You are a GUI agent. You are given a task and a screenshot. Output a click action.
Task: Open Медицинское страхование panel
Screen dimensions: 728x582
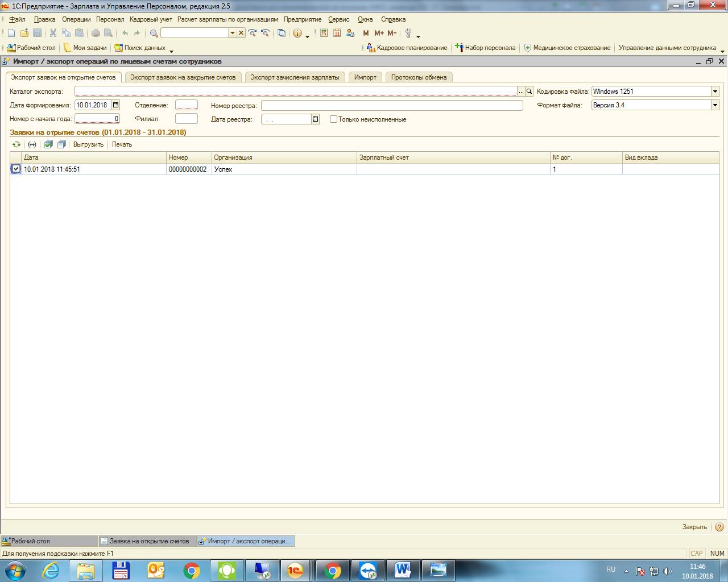pyautogui.click(x=567, y=48)
